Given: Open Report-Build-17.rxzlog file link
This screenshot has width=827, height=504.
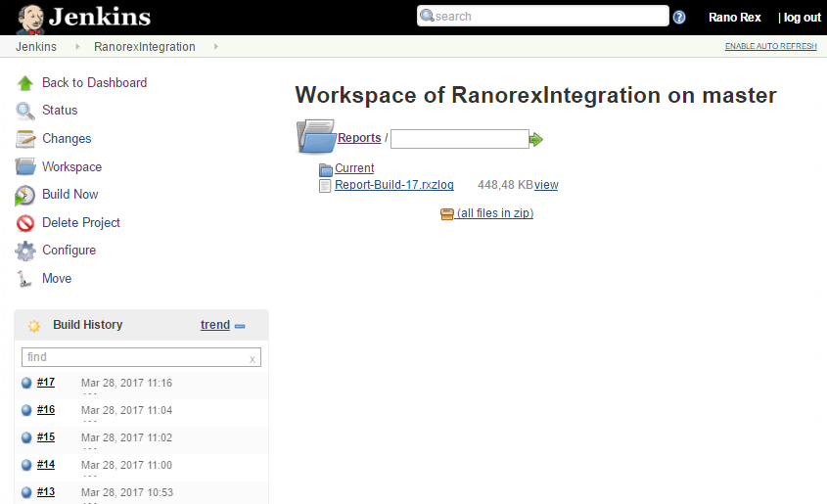Looking at the screenshot, I should point(394,185).
